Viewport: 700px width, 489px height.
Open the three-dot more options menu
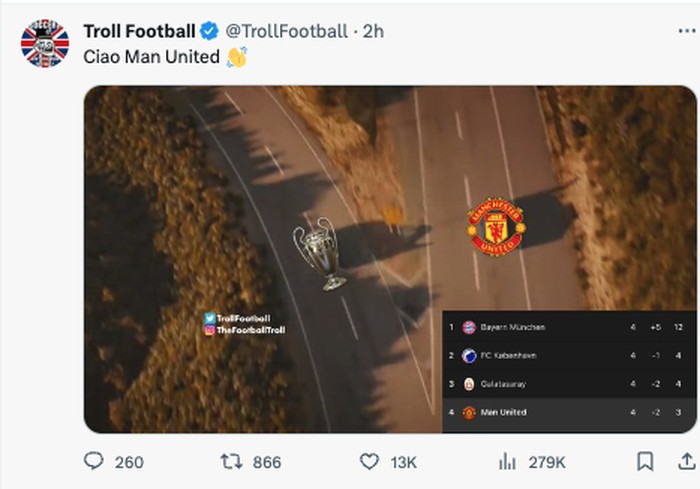click(688, 32)
